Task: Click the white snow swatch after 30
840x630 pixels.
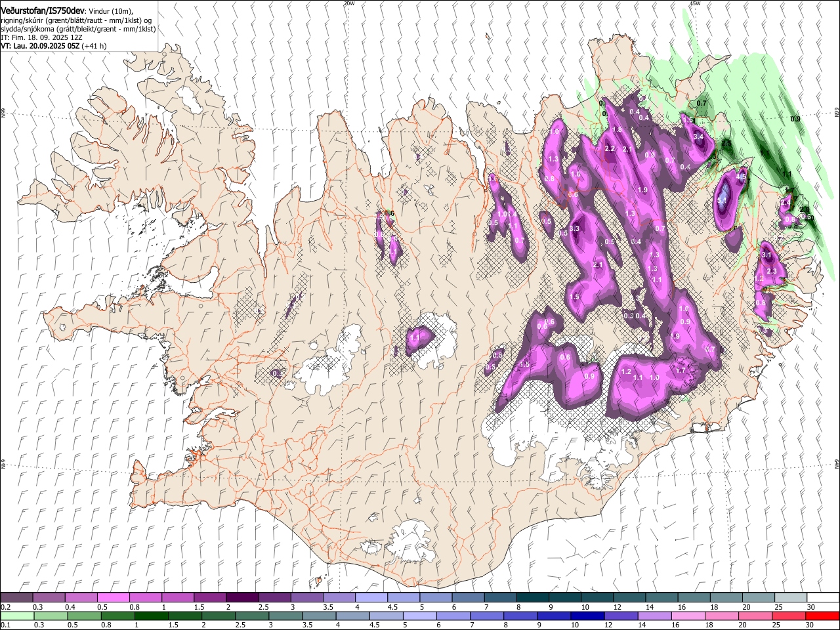Action: pos(822,598)
